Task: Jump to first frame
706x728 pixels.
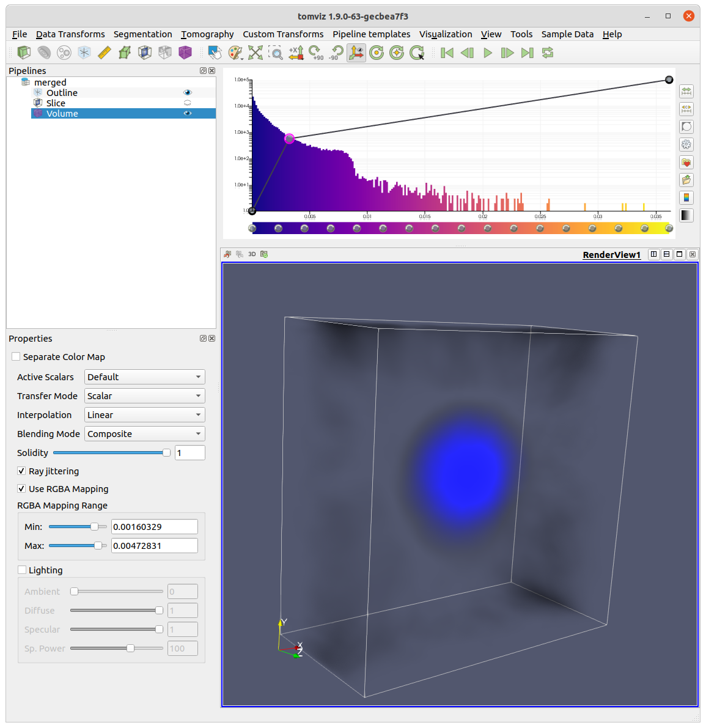Action: tap(447, 53)
